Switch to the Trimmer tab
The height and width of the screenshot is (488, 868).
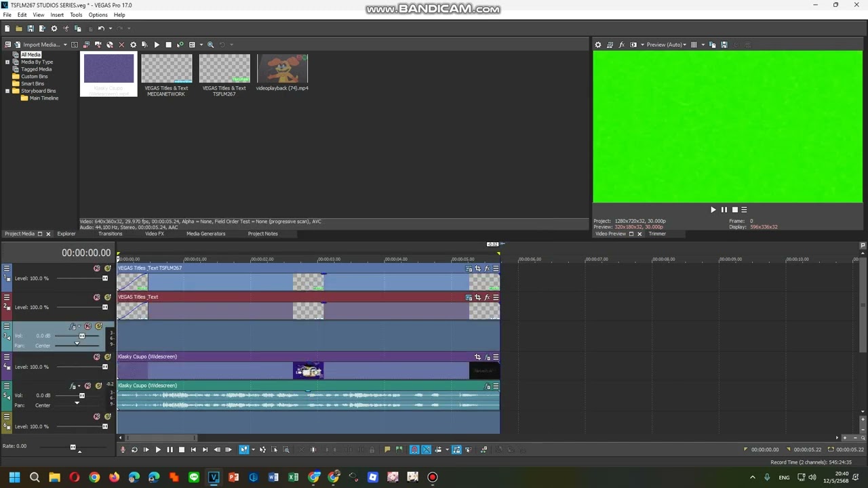[x=657, y=234]
